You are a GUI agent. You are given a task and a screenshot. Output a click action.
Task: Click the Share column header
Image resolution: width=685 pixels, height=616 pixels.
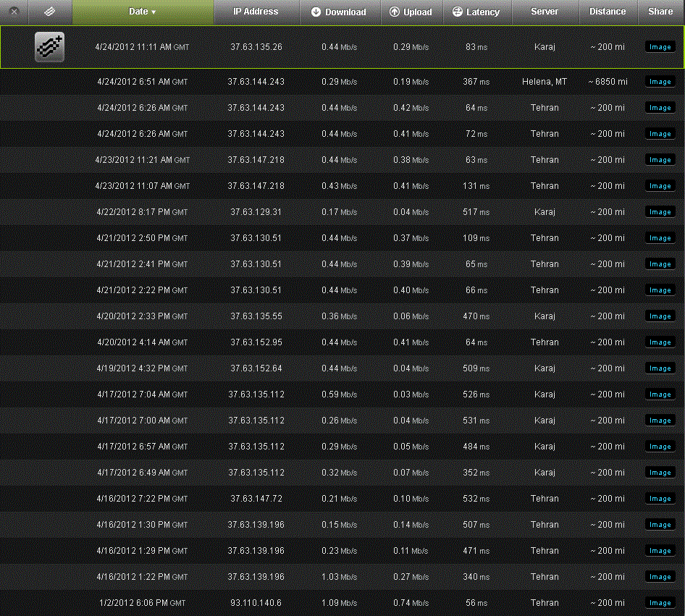[x=660, y=12]
